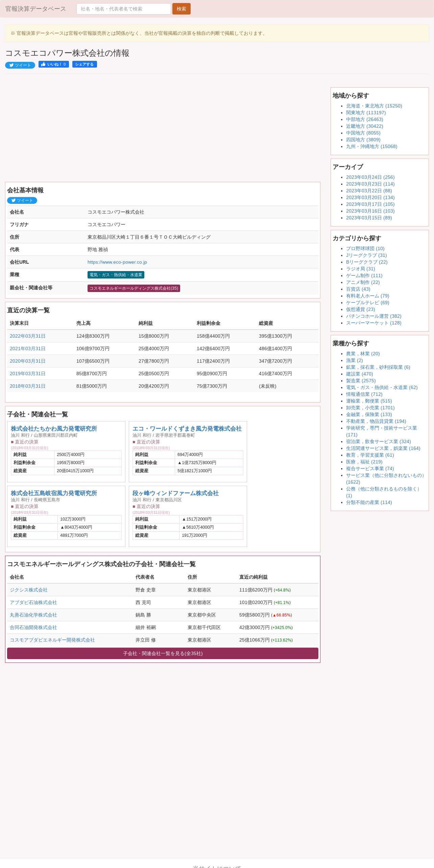This screenshot has width=434, height=868.
Task: Browse industry 医療，福祉 (219)
Action: coord(364,462)
